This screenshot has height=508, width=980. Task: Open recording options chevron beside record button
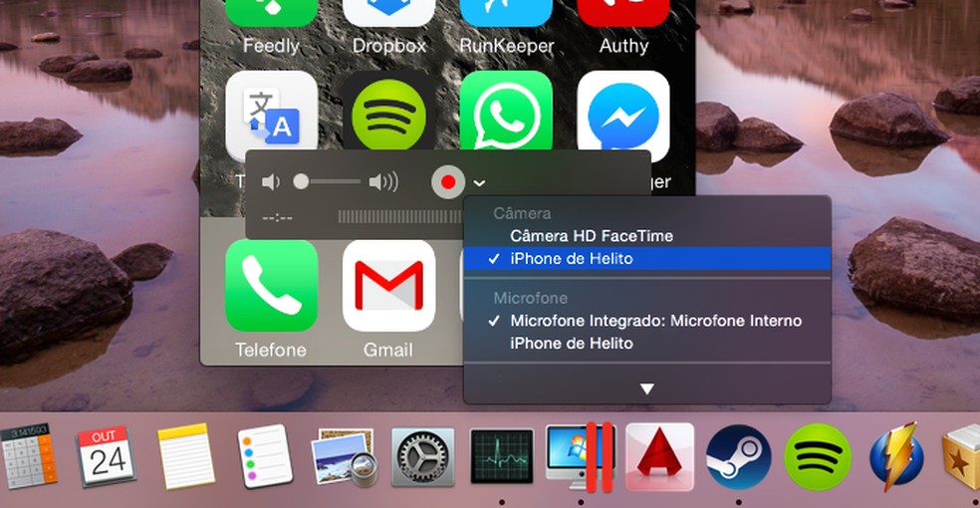479,183
